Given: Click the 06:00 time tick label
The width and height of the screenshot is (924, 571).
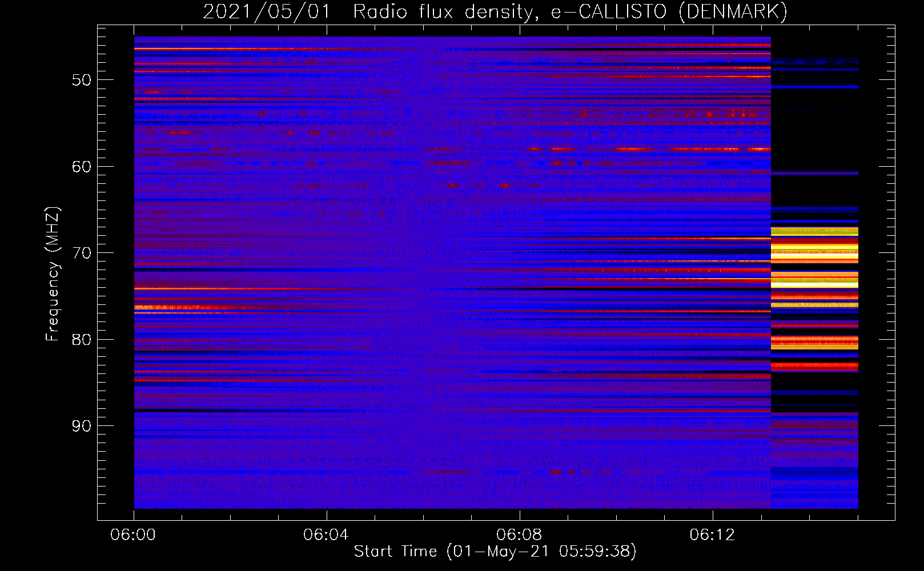Looking at the screenshot, I should 134,535.
